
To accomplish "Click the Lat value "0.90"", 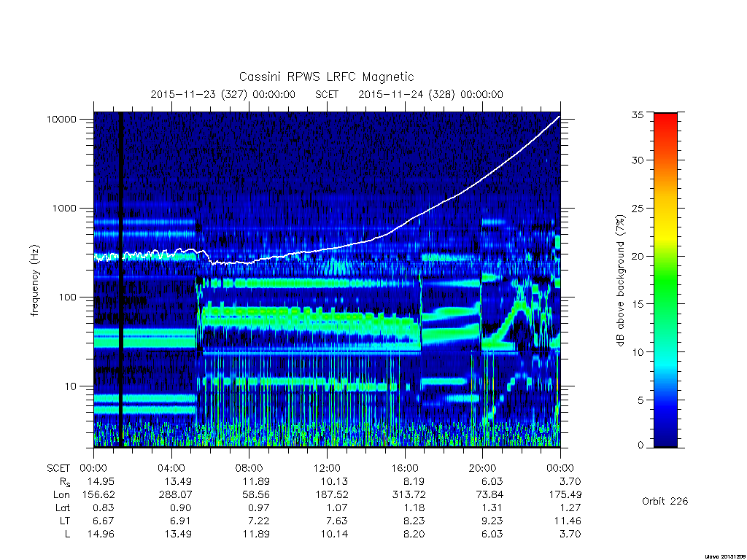I will pyautogui.click(x=181, y=507).
